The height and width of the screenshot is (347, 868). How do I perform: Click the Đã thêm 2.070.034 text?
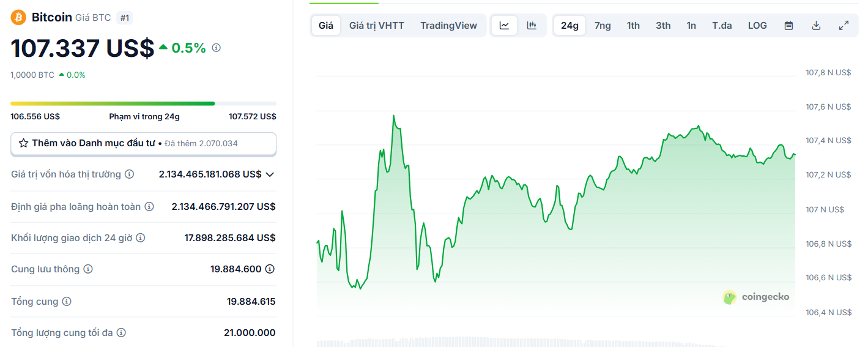click(201, 143)
